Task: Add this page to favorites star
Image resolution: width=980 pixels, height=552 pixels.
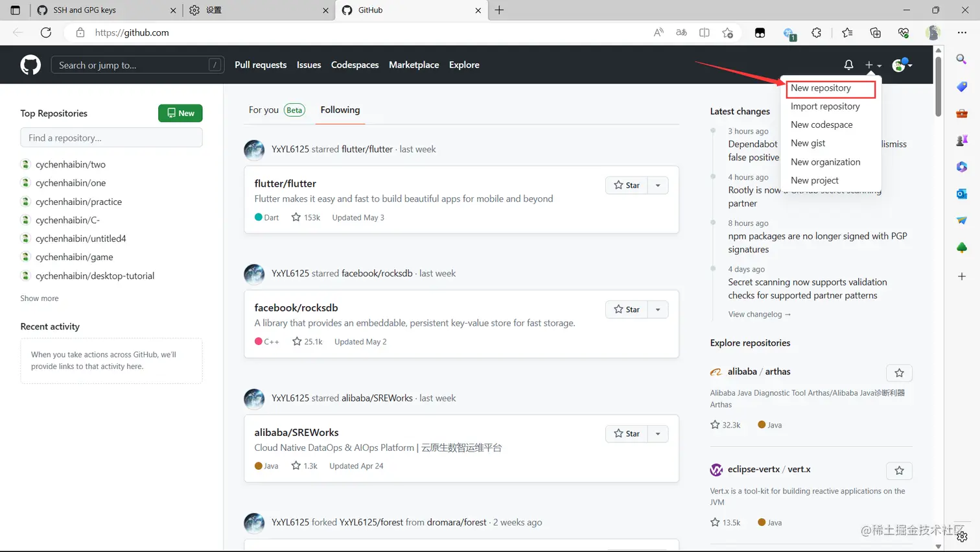Action: tap(728, 32)
